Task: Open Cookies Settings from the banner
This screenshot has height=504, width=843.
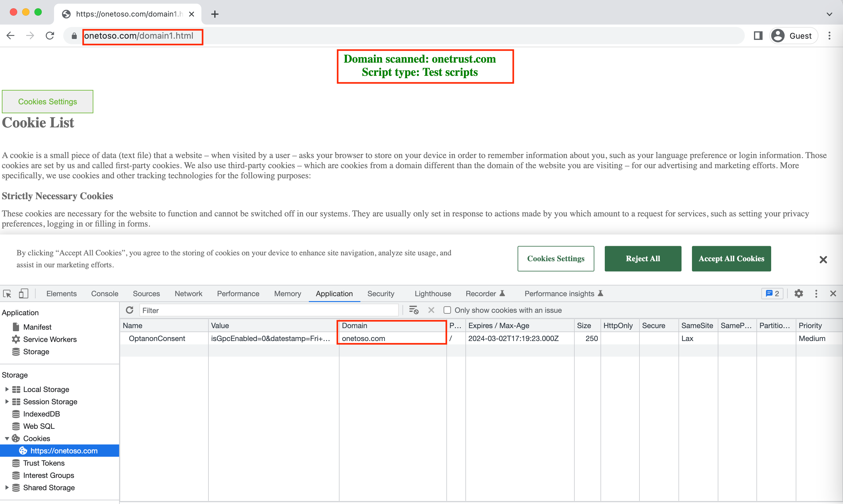Action: [556, 258]
